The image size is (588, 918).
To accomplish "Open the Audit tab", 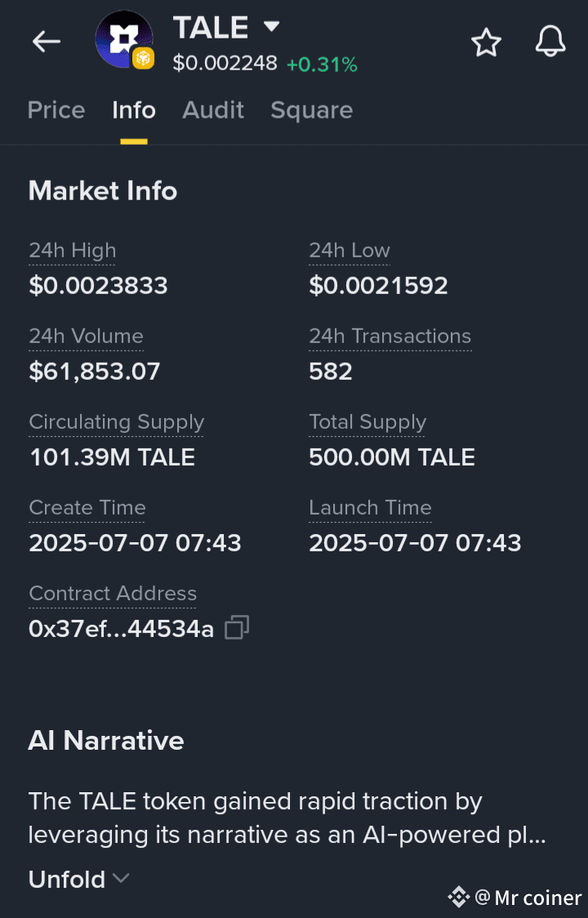I will [213, 110].
